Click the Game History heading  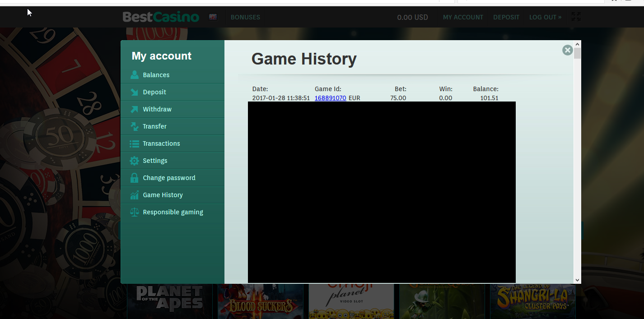click(304, 59)
